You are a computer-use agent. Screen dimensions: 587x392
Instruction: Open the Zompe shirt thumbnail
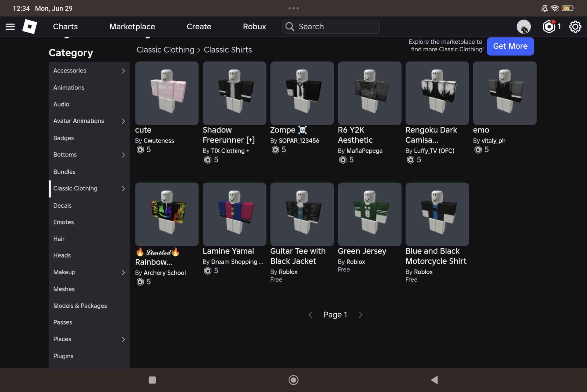[x=302, y=93]
